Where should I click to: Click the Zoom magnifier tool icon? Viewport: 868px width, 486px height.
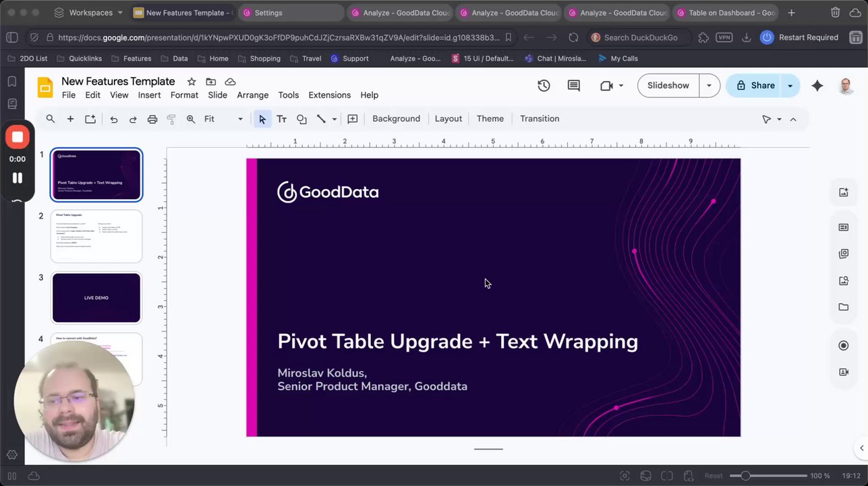coord(191,119)
